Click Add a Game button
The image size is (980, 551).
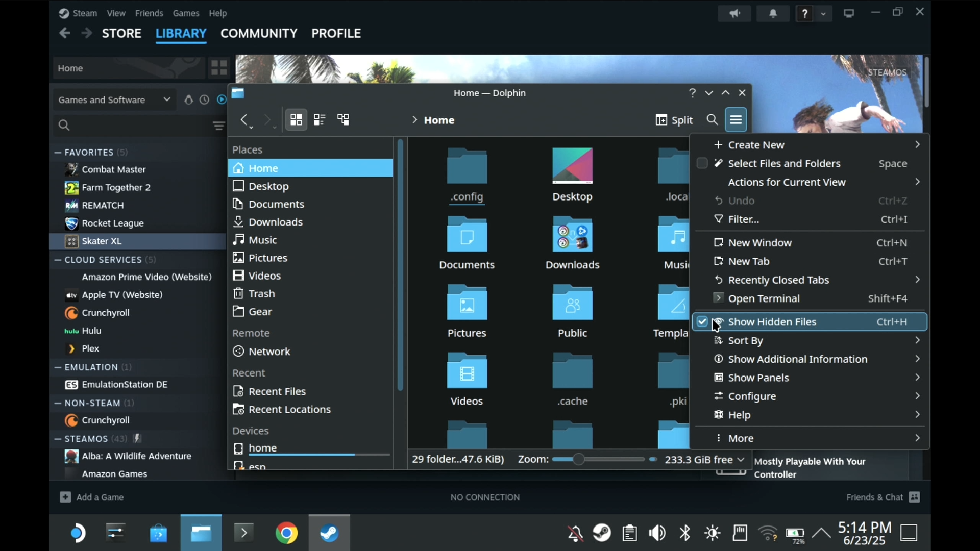[92, 497]
